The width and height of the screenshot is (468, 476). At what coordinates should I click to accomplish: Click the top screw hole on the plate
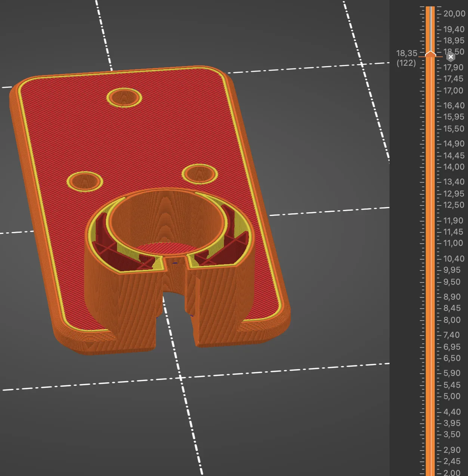124,97
